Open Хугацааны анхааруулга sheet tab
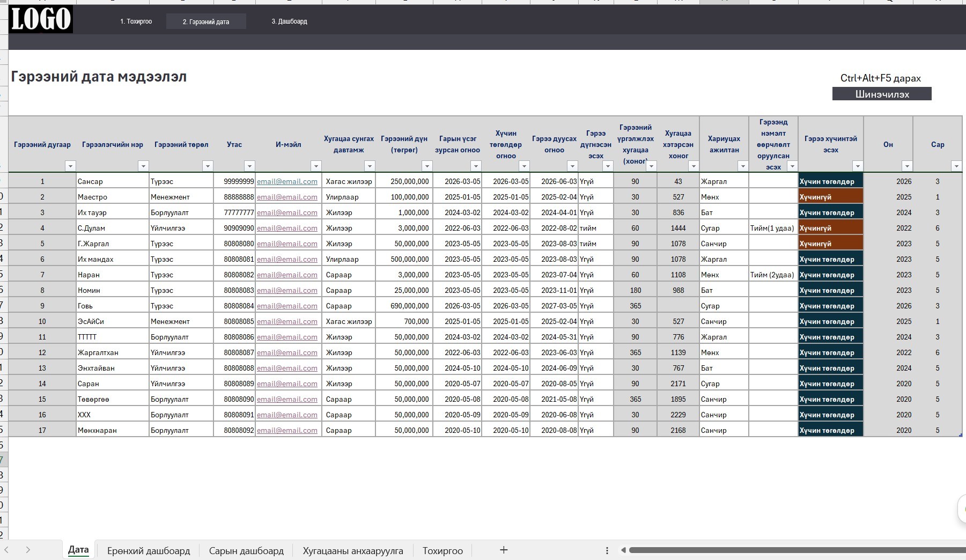 353,550
